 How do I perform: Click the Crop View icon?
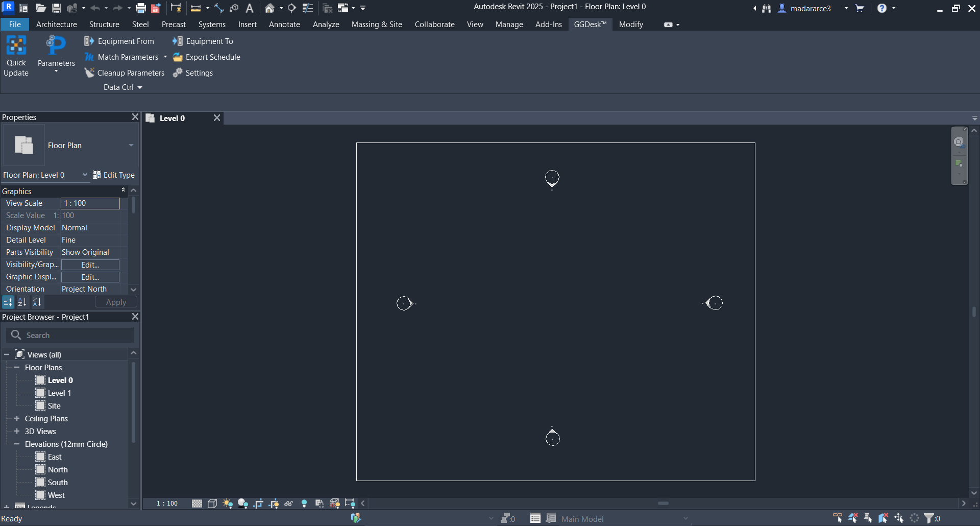point(258,504)
